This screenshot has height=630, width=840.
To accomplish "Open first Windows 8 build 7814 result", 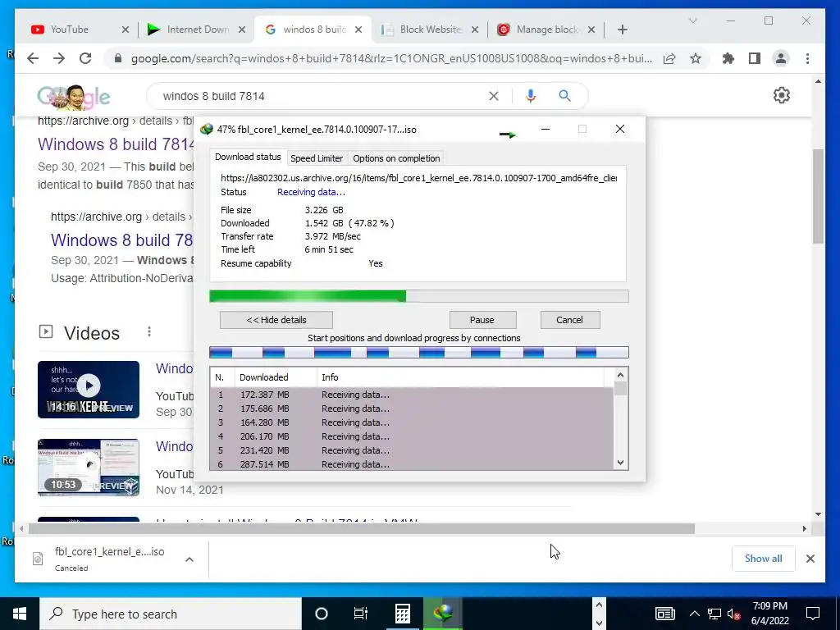I will [116, 144].
